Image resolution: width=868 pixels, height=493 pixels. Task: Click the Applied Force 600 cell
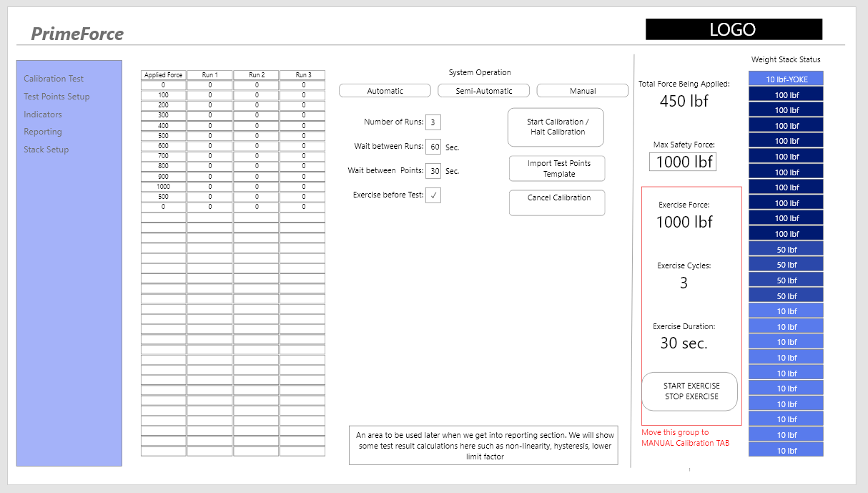[x=164, y=146]
